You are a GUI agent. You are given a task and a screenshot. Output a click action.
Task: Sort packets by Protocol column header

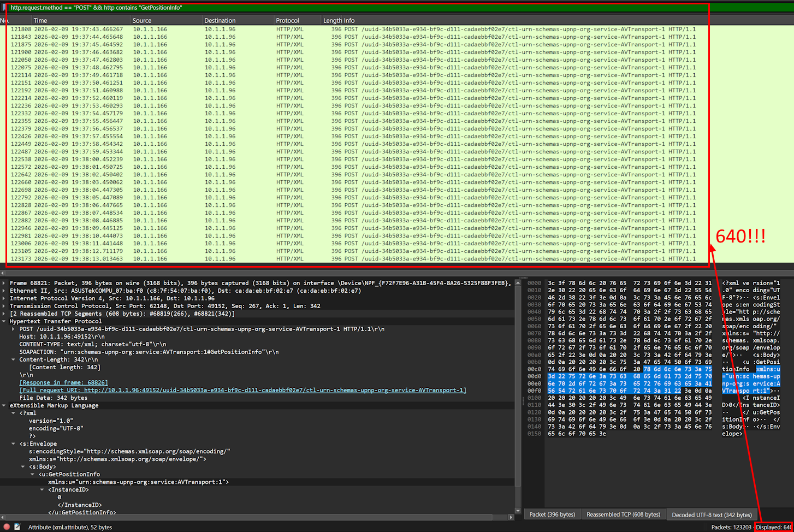coord(287,20)
